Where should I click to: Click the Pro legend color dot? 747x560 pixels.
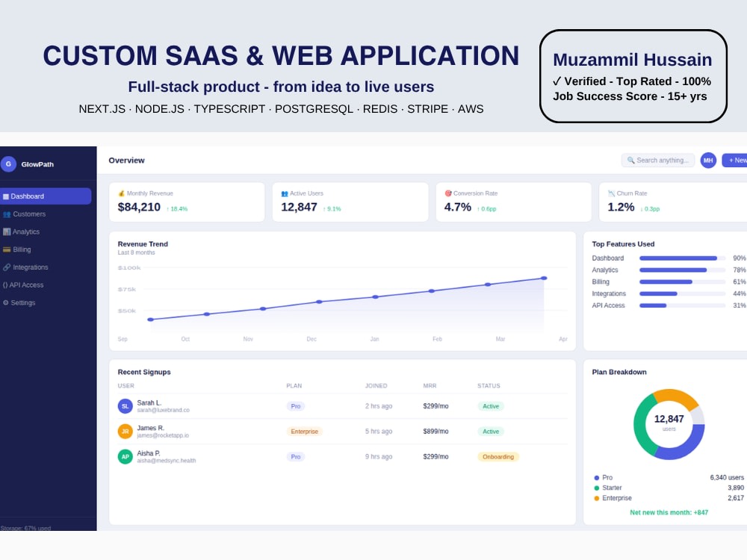point(596,478)
